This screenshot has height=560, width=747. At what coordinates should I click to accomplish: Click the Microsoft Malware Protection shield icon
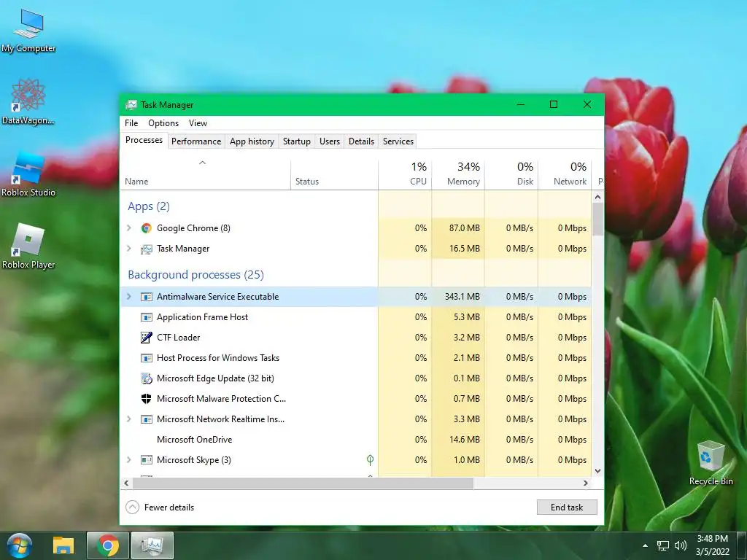tap(146, 399)
